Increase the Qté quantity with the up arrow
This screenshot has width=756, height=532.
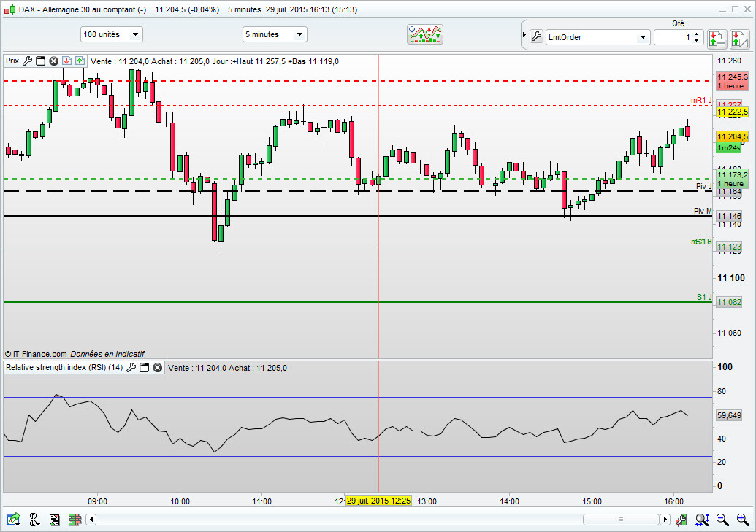(696, 34)
